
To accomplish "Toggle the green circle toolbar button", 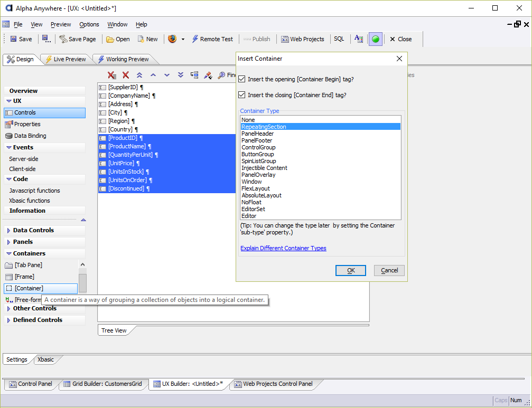I will tap(376, 39).
